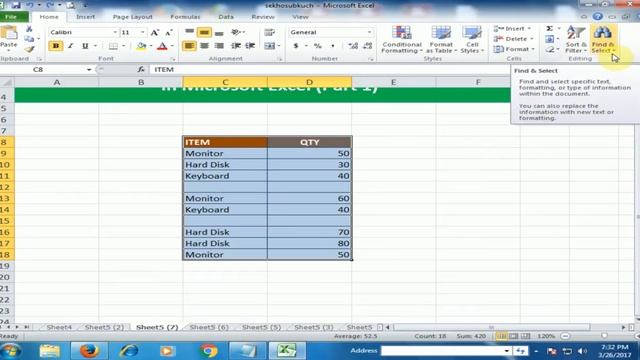Open Conditional Formatting menu
This screenshot has width=640, height=360.
coord(402,39)
